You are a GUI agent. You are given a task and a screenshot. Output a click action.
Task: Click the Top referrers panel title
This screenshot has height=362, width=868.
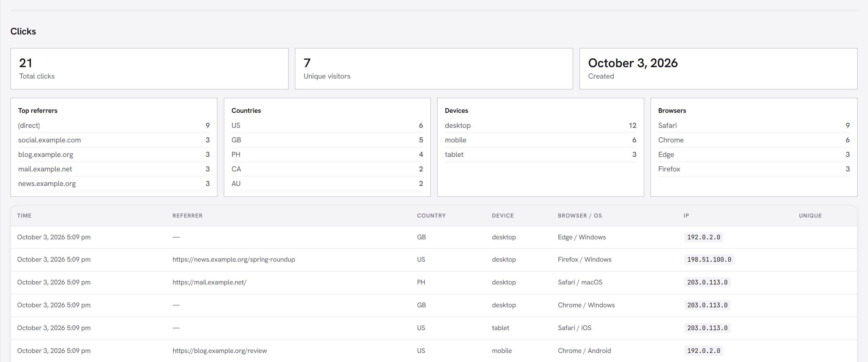[38, 110]
